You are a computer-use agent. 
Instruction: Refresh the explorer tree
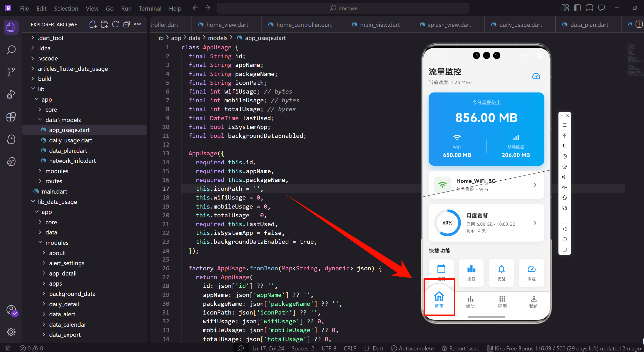116,25
